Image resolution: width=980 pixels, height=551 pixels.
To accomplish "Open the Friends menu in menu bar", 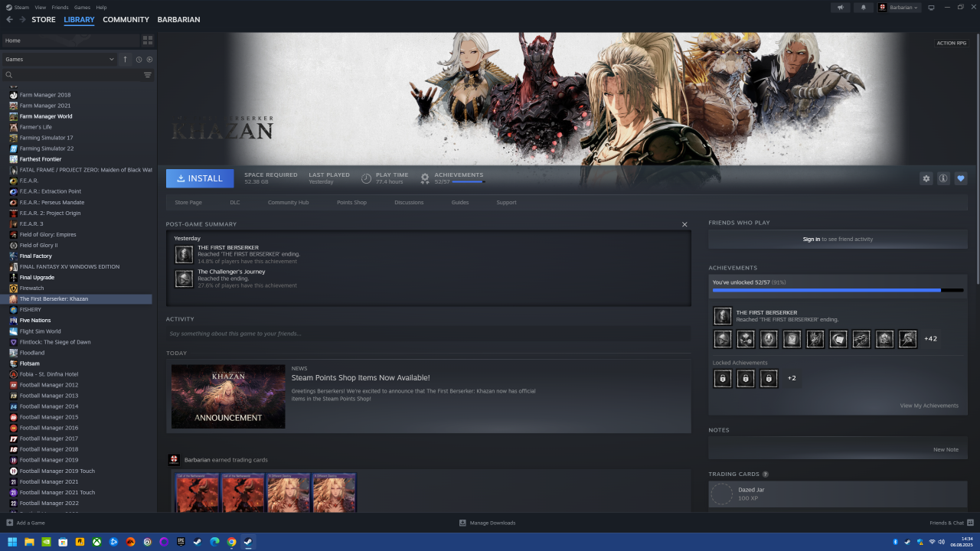I will pyautogui.click(x=60, y=7).
